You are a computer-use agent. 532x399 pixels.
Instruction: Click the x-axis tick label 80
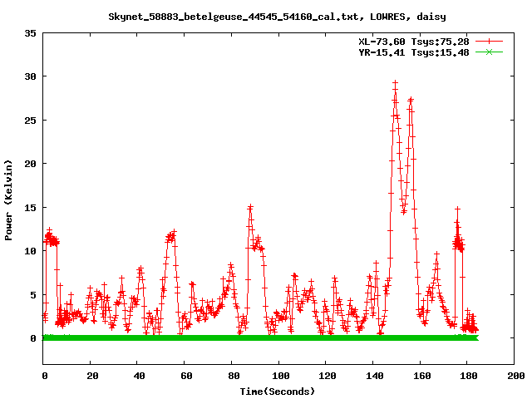point(234,376)
